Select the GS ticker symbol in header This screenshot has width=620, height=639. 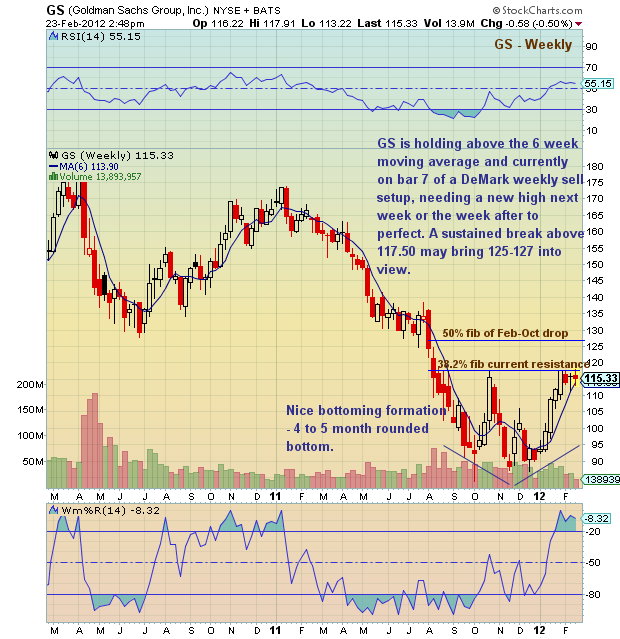pos(55,10)
